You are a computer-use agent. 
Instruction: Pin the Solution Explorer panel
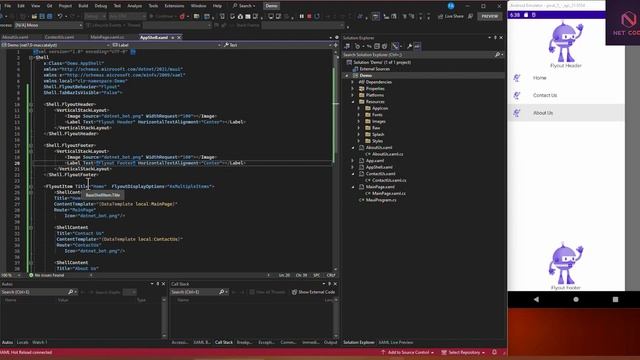coord(496,38)
